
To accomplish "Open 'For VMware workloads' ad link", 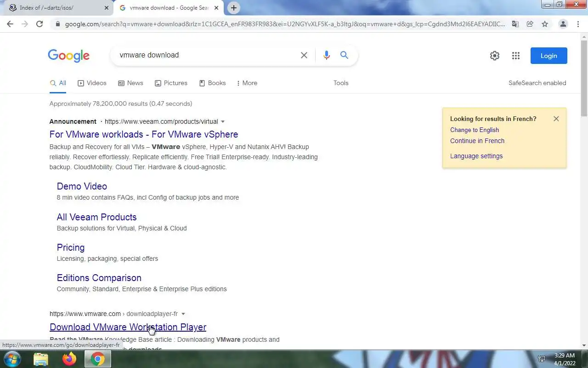I will [144, 134].
